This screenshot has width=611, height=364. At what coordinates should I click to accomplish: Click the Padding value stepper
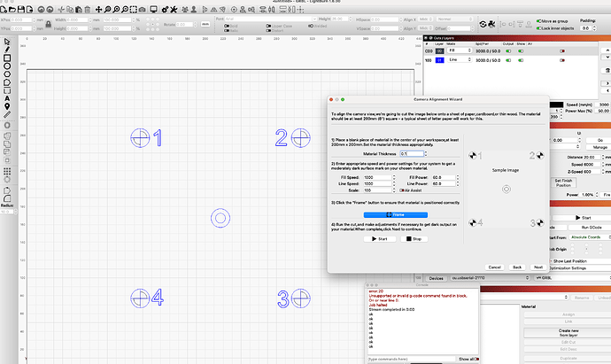tap(594, 28)
